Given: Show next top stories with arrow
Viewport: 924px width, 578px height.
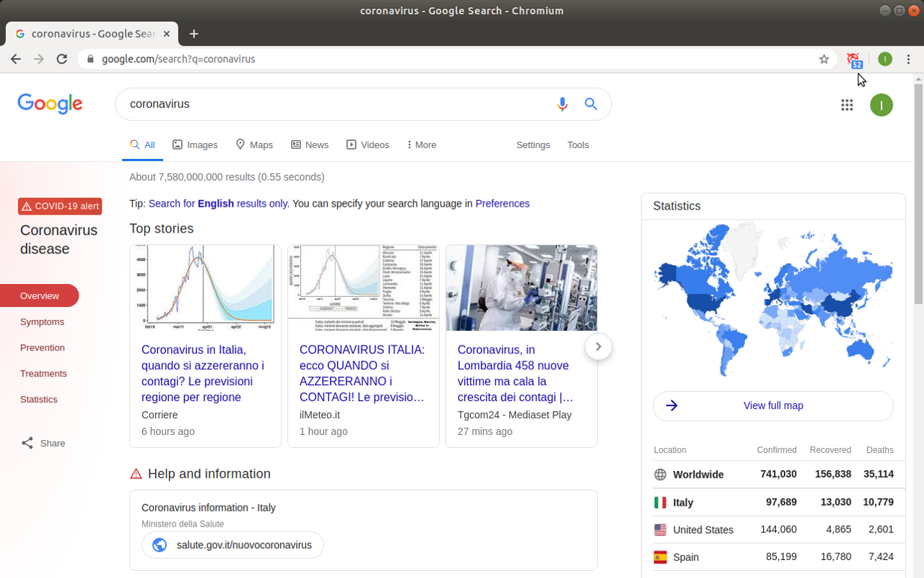Looking at the screenshot, I should [598, 347].
